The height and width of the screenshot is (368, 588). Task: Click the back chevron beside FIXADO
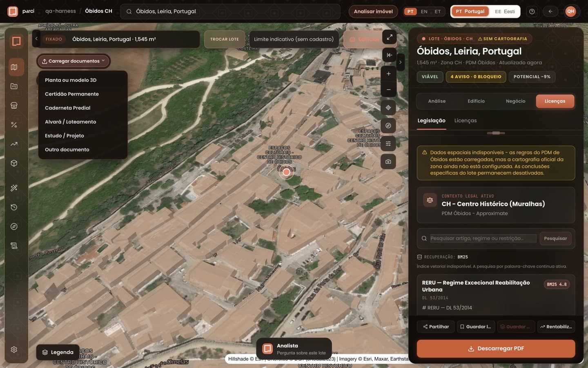click(36, 39)
